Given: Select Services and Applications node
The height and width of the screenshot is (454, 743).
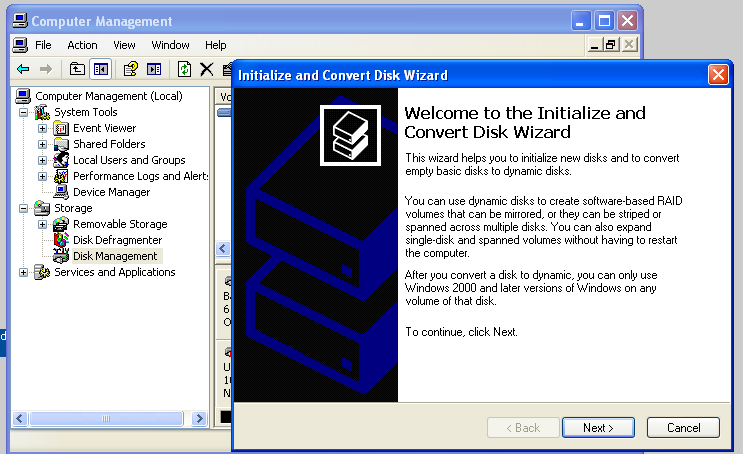Looking at the screenshot, I should point(115,272).
